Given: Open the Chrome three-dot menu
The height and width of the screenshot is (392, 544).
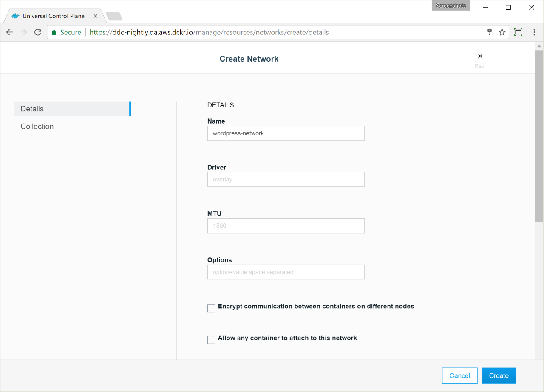Looking at the screenshot, I should 534,32.
